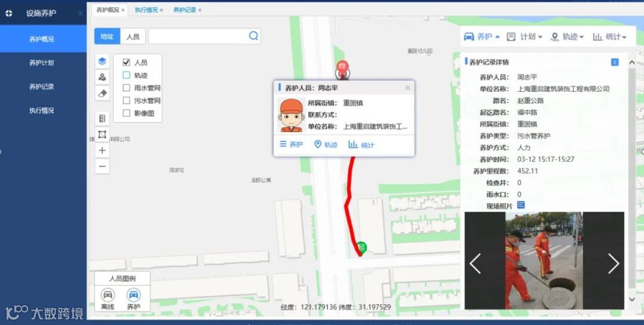Select the 地址 search mode button
Screen dimensions: 644x325
[107, 36]
